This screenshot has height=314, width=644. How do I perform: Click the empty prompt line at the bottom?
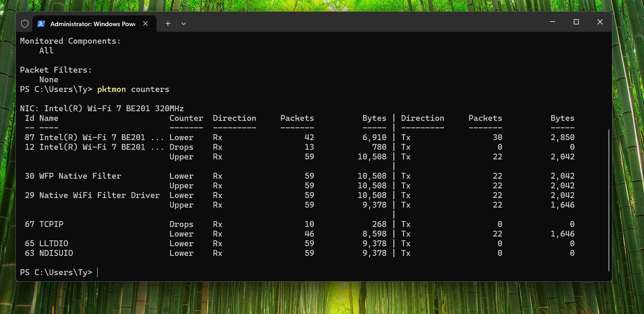[59, 272]
